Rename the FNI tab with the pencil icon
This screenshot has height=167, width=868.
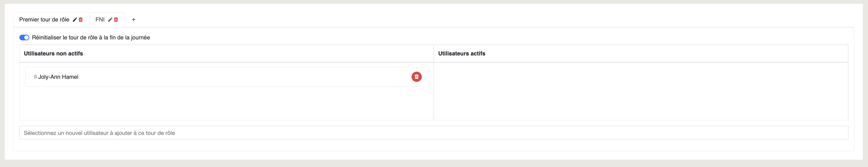(x=110, y=20)
